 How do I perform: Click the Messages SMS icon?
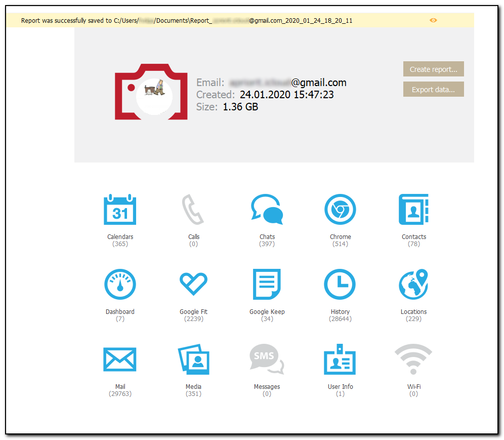coord(267,359)
